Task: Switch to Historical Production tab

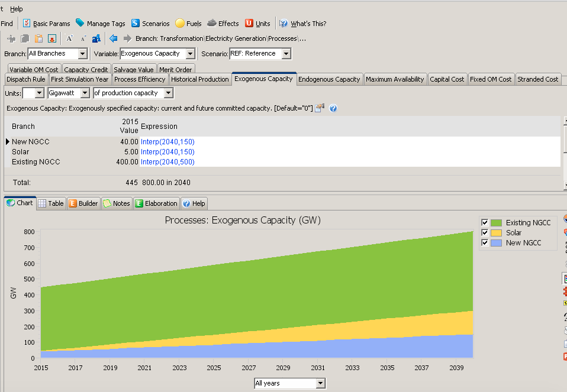Action: click(x=199, y=79)
